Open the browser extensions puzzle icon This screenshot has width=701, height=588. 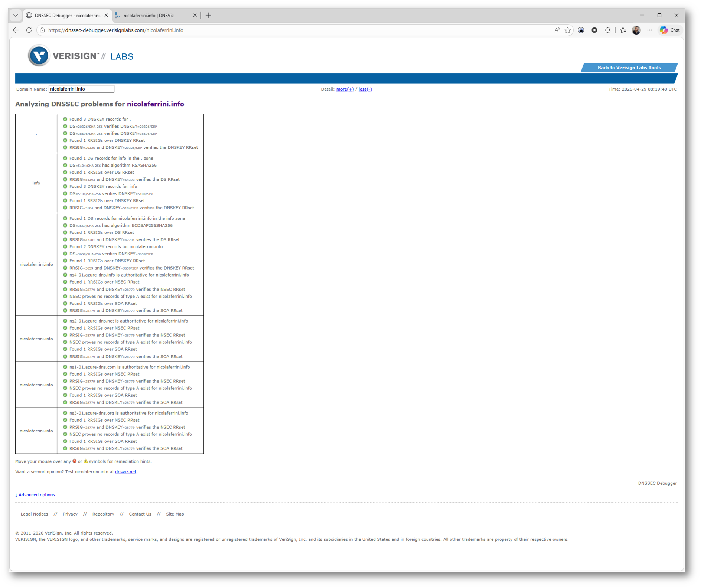pos(608,30)
